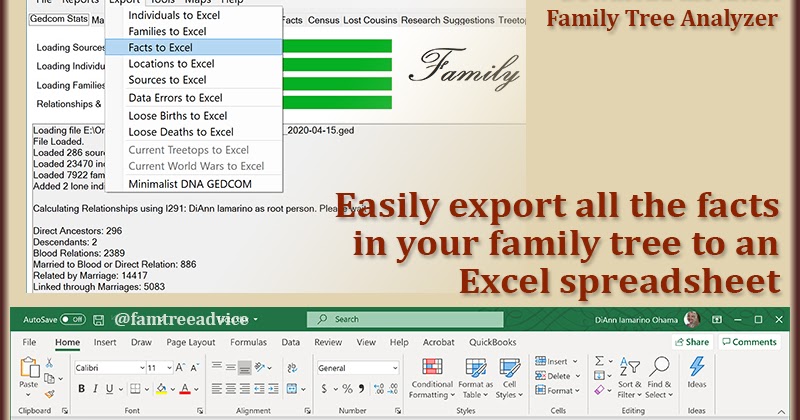
Task: Click the Copy icon in Clipboard group
Action: point(49,378)
